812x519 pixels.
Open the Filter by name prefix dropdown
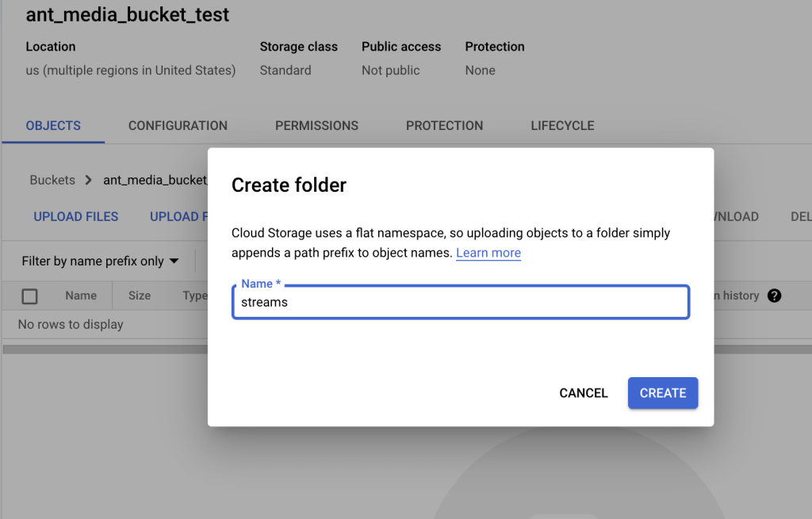tap(100, 261)
